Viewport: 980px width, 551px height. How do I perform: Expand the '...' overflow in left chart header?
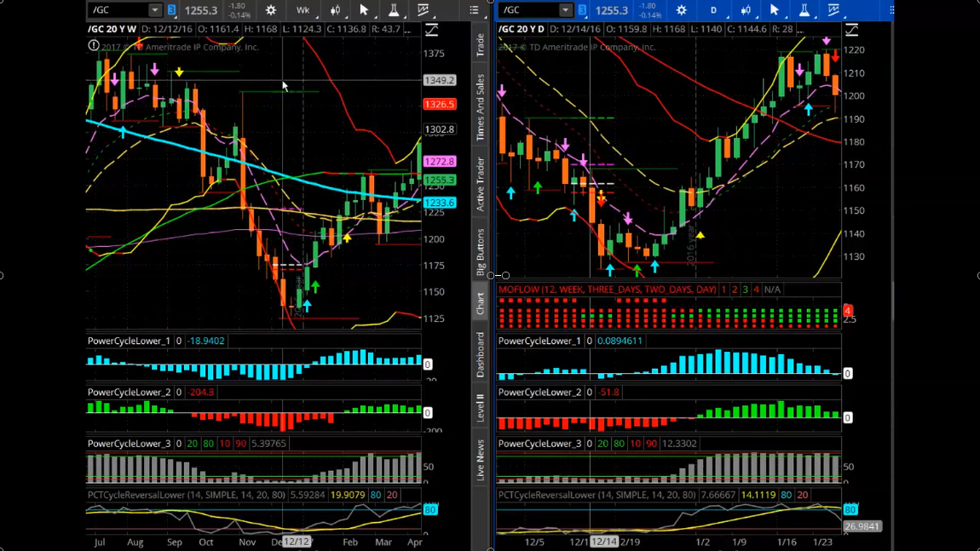pyautogui.click(x=408, y=29)
